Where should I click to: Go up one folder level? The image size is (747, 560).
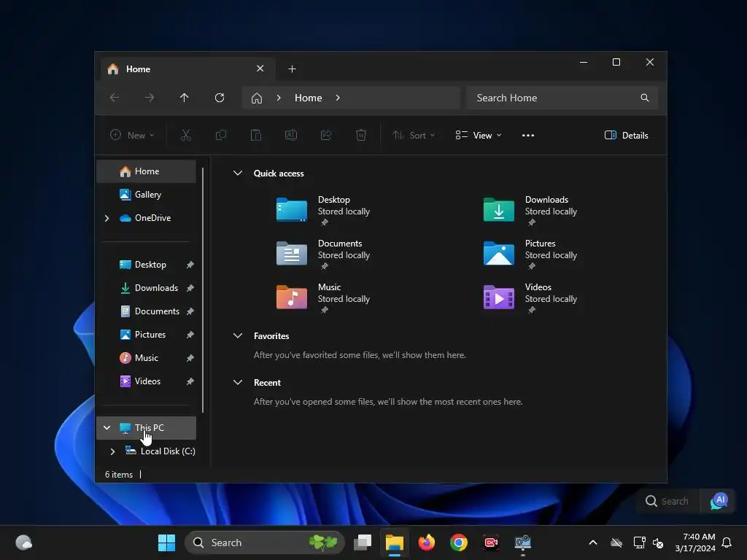[185, 98]
